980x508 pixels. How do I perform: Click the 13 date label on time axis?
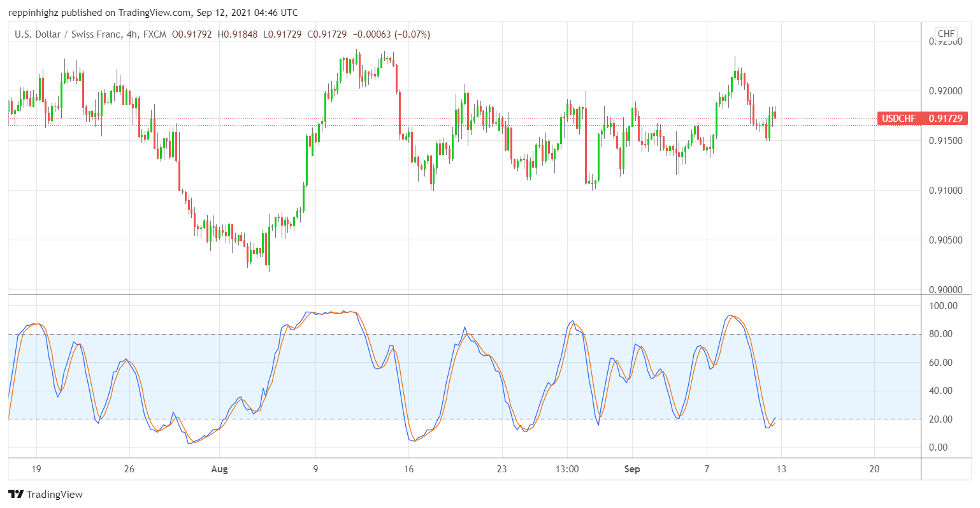781,469
